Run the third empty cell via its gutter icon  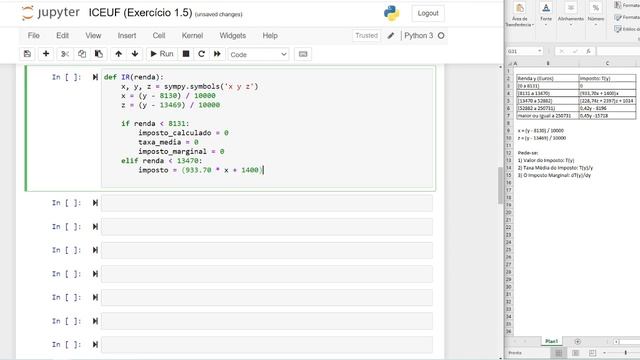(95, 250)
